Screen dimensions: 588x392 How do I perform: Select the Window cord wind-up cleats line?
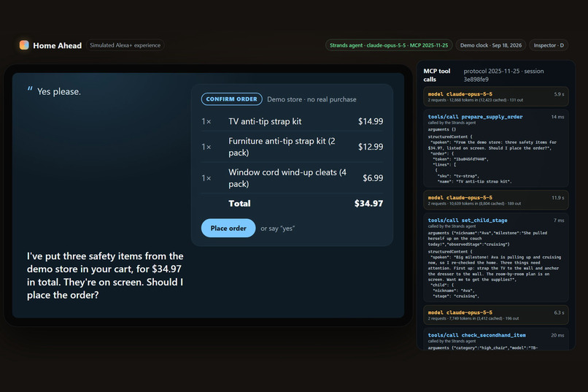coord(292,178)
